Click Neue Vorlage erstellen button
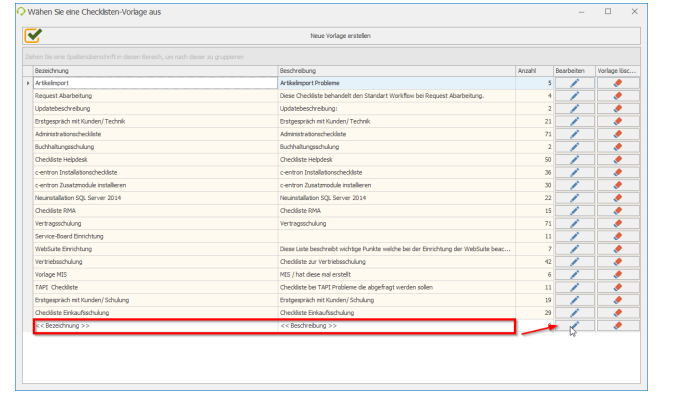Screen dimensions: 675x417 click(x=338, y=35)
